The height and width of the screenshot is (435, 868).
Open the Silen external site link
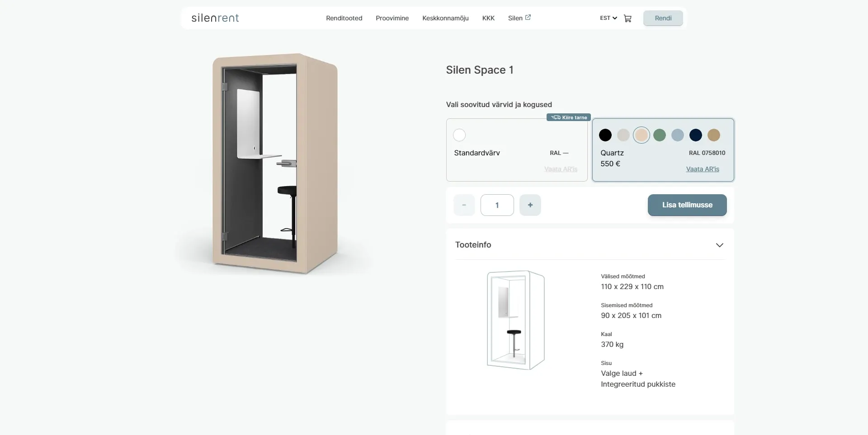click(519, 18)
